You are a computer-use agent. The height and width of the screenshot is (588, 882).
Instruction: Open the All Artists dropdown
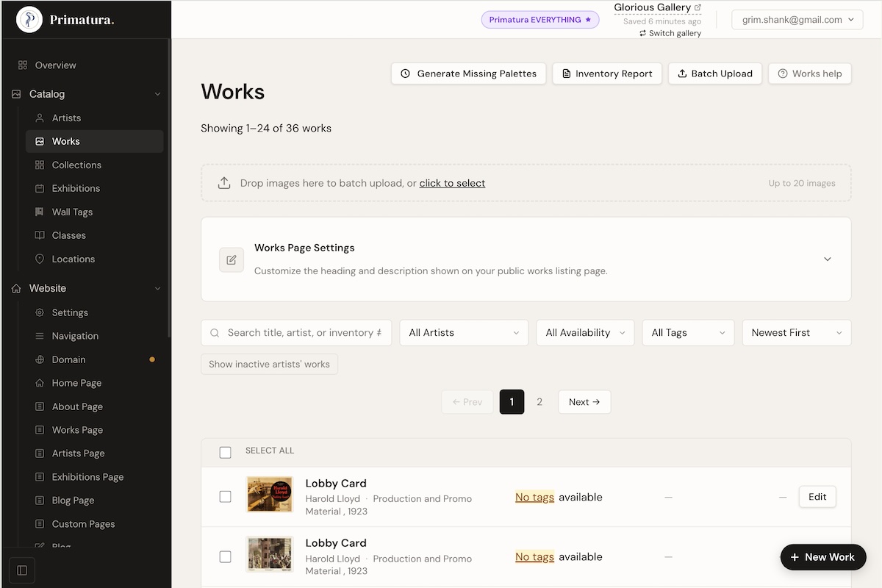pyautogui.click(x=464, y=332)
